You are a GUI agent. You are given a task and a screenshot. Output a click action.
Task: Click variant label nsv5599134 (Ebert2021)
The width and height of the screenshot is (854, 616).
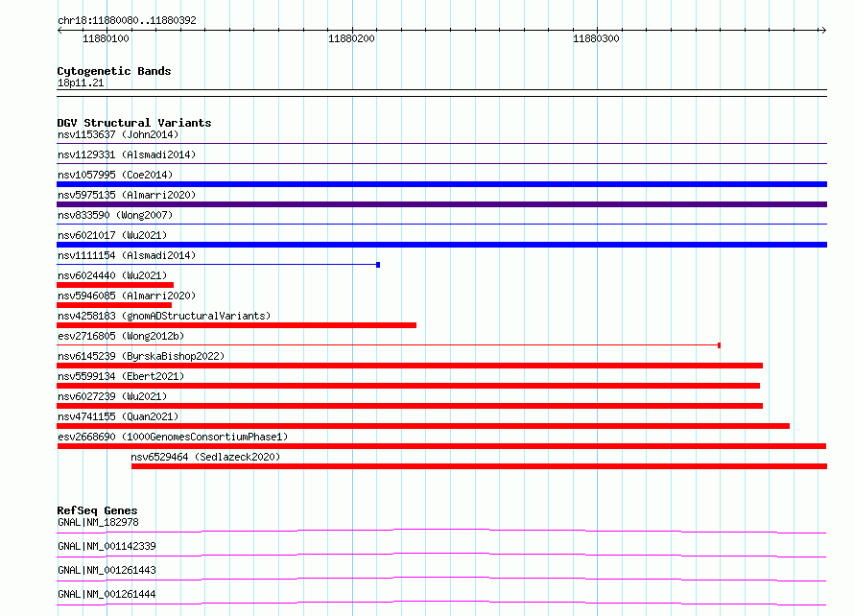click(121, 376)
